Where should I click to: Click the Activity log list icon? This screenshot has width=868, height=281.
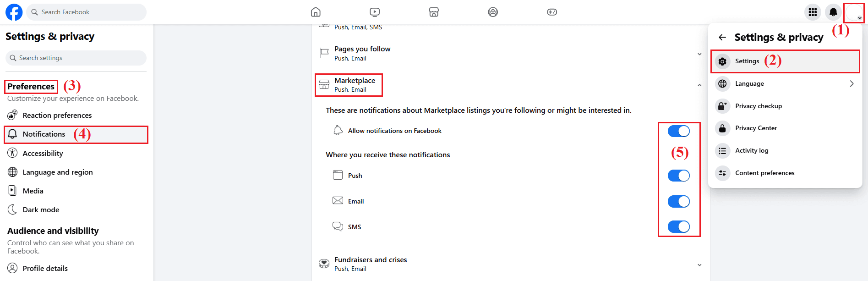[722, 150]
